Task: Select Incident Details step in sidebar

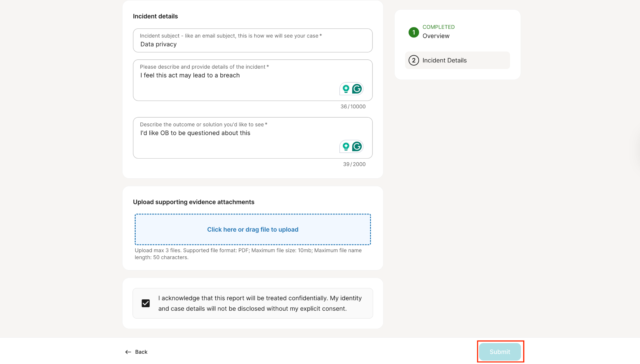Action: pos(444,60)
